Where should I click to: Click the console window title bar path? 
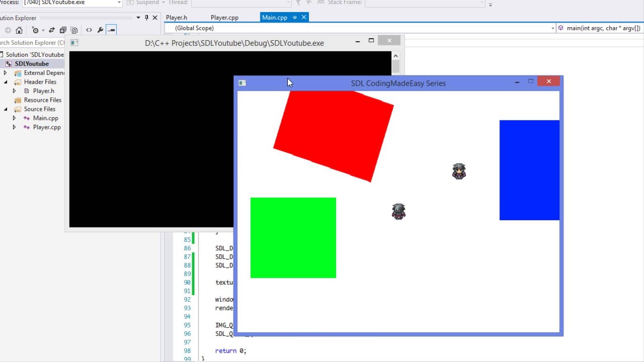point(234,43)
